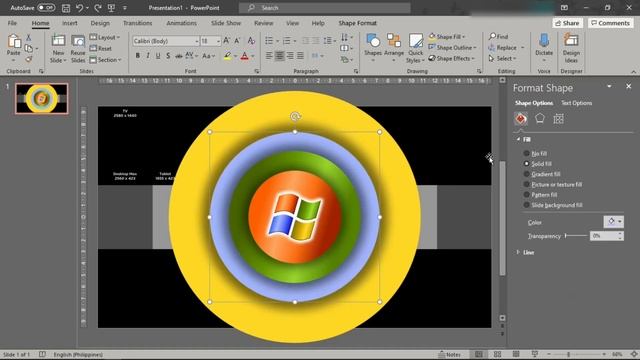Screen dimensions: 640x360
Task: Start Dictate
Action: point(544,48)
